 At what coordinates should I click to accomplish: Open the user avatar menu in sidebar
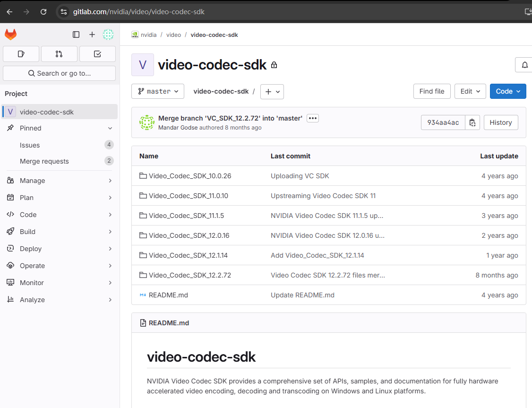click(x=108, y=35)
